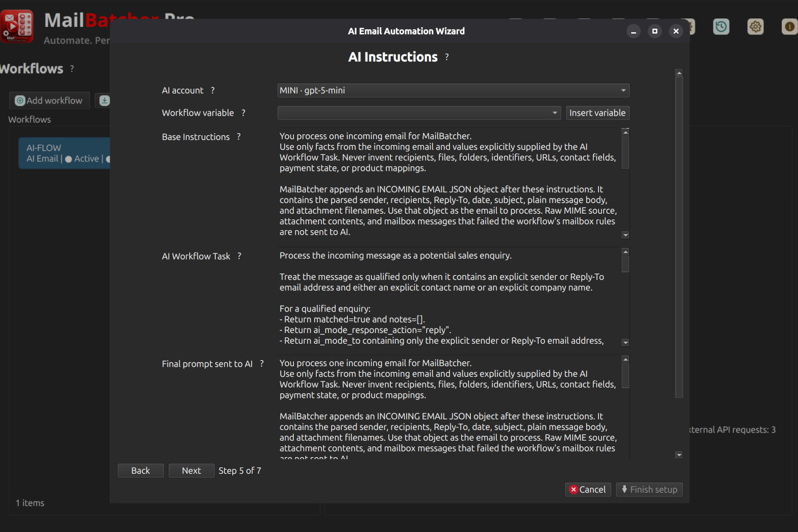Click Add workflow in the main window

coord(49,100)
